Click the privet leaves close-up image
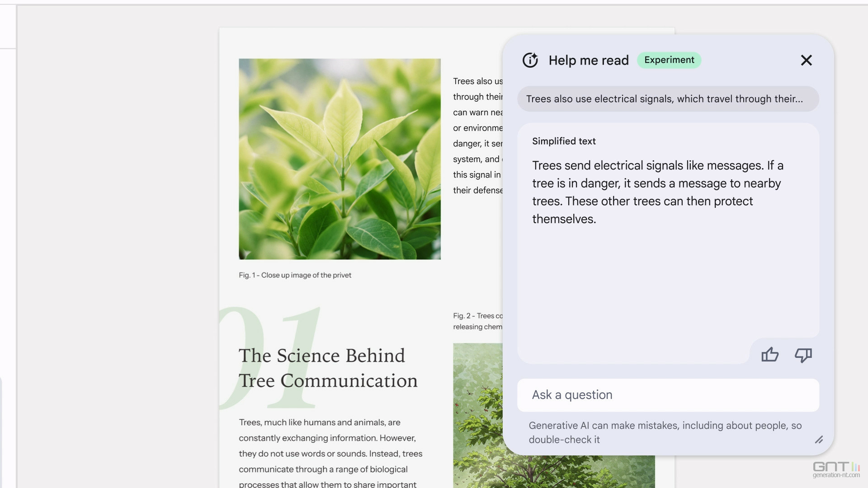 (340, 159)
